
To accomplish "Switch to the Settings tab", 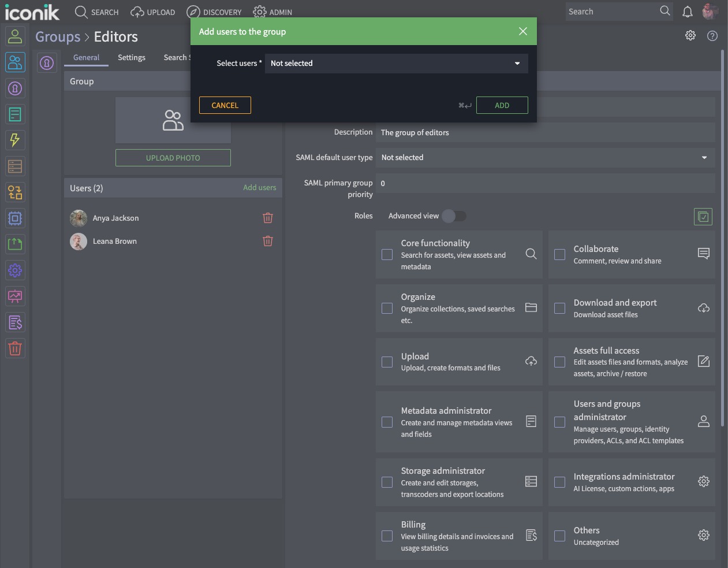I will pyautogui.click(x=131, y=57).
